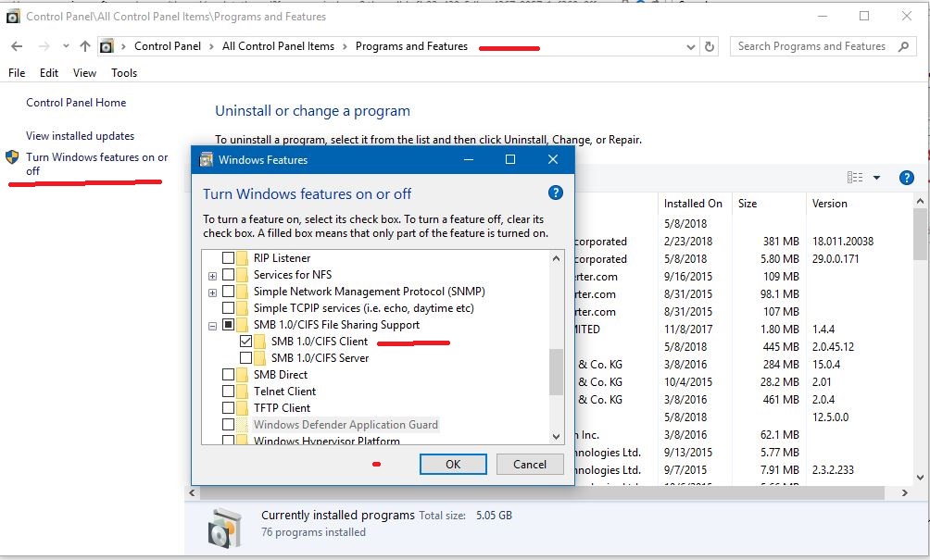The image size is (930, 560).
Task: Open the View menu
Action: [x=84, y=73]
